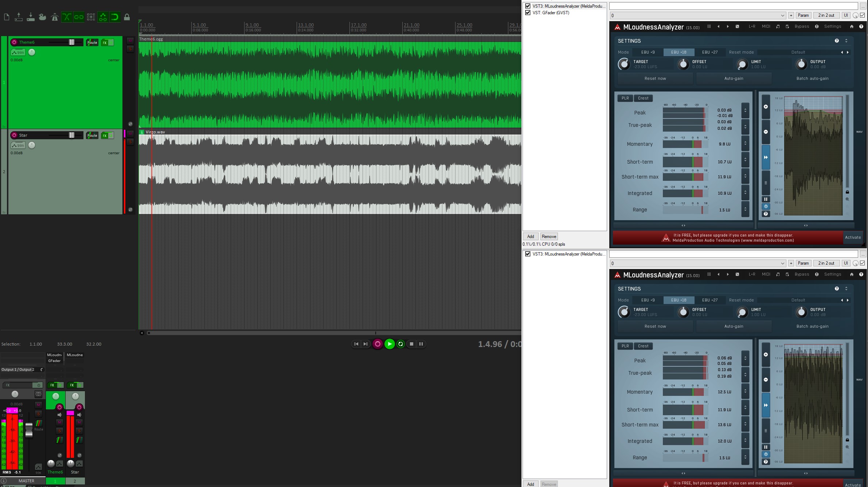
Task: Click the magnifier icon beside Theme6 analyzer graph
Action: pos(847,199)
